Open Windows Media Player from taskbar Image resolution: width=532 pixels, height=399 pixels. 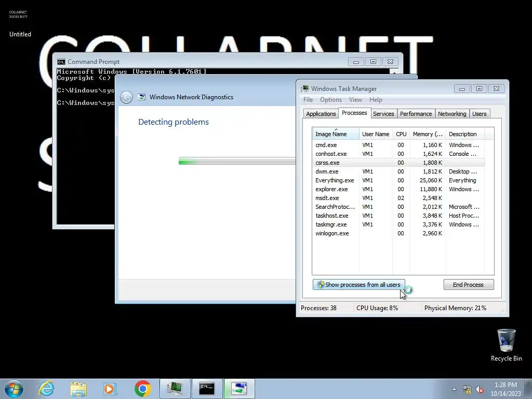tap(110, 389)
